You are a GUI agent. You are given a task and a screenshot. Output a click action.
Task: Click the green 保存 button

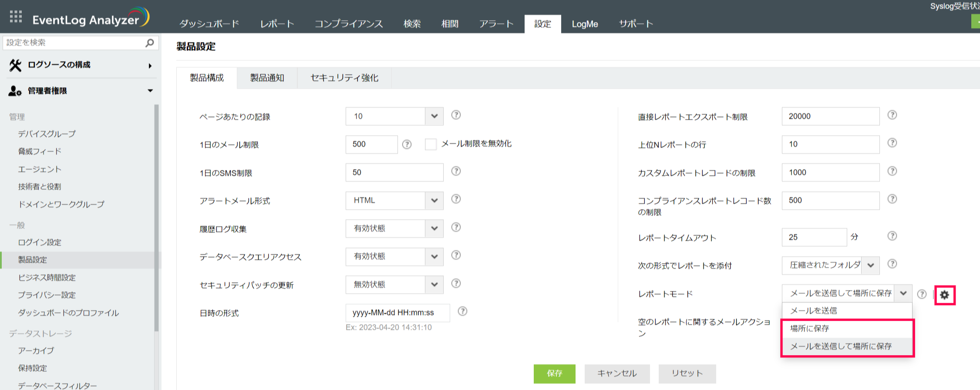click(554, 373)
